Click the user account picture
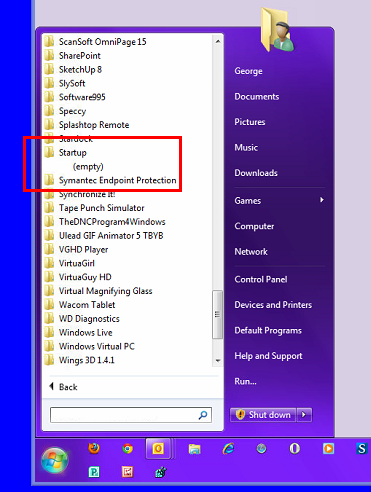The height and width of the screenshot is (492, 371). pyautogui.click(x=277, y=30)
